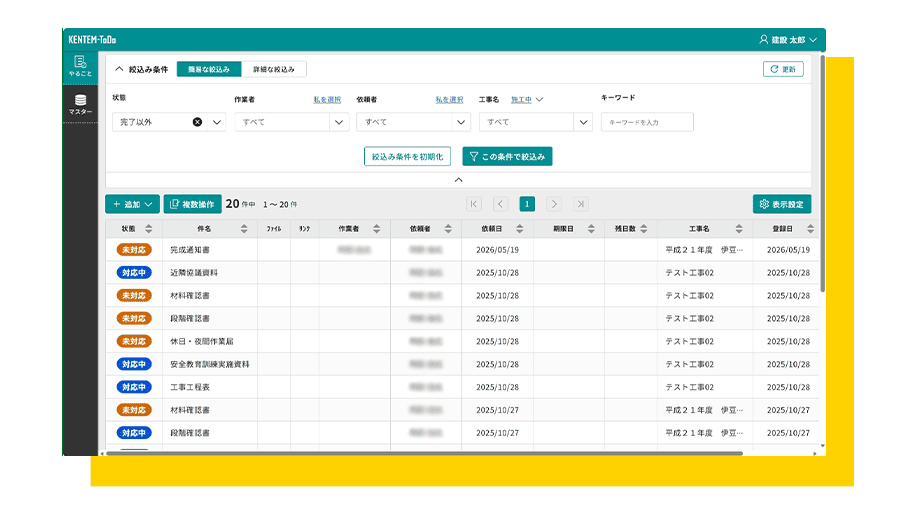916x515 pixels.
Task: Click the horizontal scrollbar of the table
Action: pos(424,453)
